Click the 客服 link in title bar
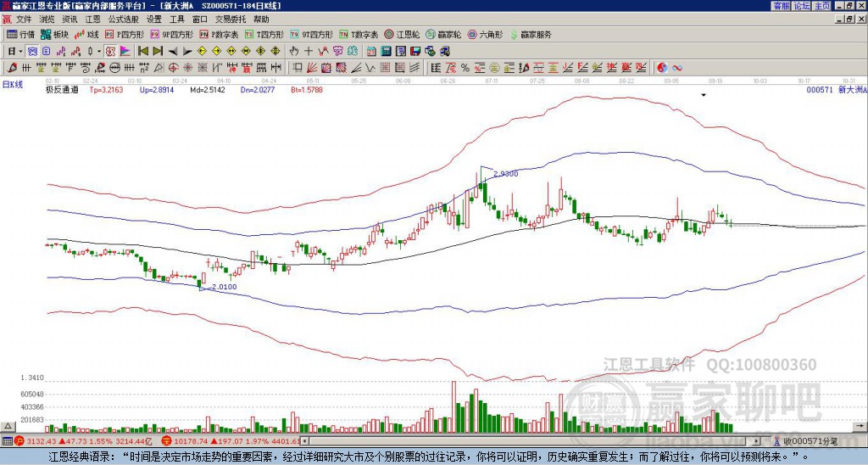Image resolution: width=868 pixels, height=465 pixels. pos(782,6)
